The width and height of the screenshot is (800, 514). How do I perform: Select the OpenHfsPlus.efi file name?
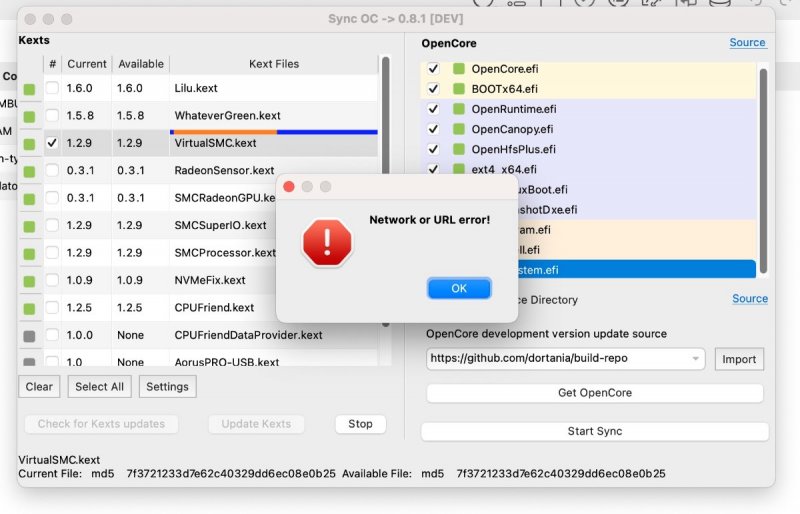[513, 150]
